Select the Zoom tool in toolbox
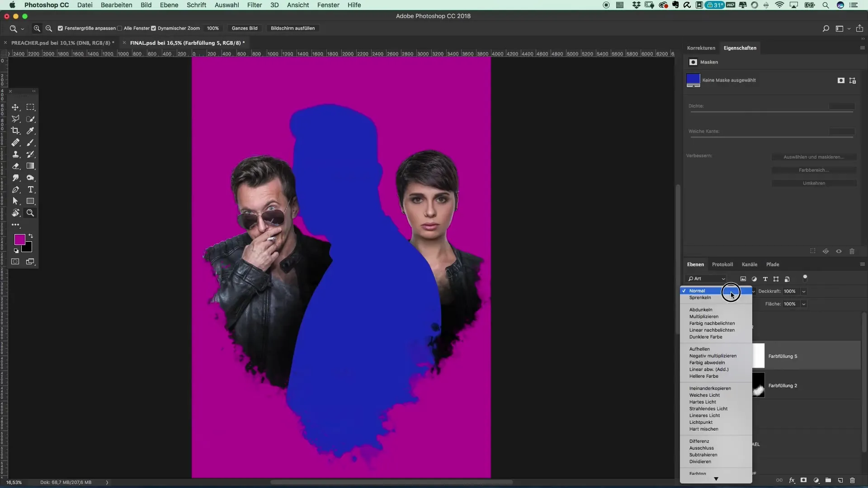868x488 pixels. click(30, 213)
